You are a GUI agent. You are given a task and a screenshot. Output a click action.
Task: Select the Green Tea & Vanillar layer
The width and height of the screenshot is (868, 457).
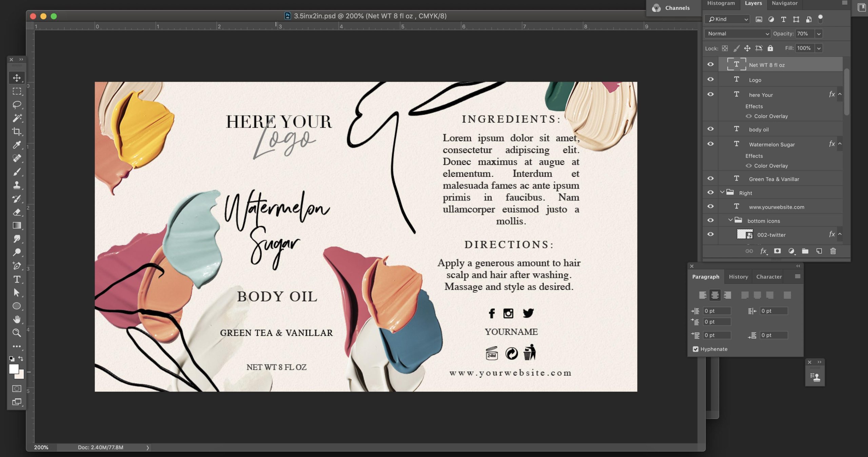(774, 179)
